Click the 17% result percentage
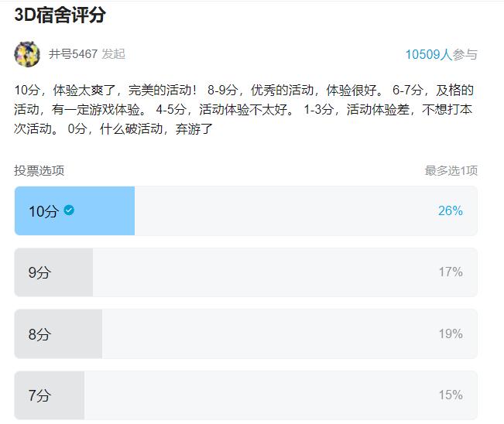 450,272
